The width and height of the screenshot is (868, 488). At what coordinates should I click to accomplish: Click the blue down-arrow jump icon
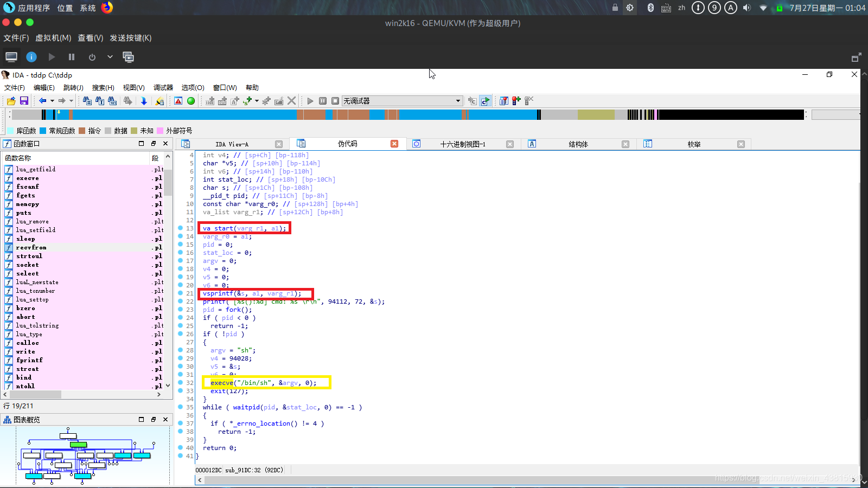pos(144,101)
